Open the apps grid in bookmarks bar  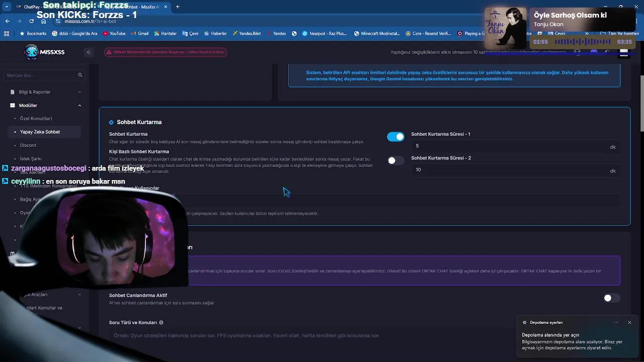7,34
